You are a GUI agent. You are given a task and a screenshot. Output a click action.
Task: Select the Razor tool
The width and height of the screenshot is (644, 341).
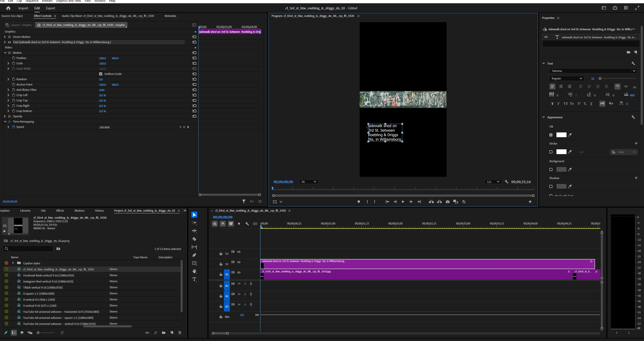click(194, 239)
